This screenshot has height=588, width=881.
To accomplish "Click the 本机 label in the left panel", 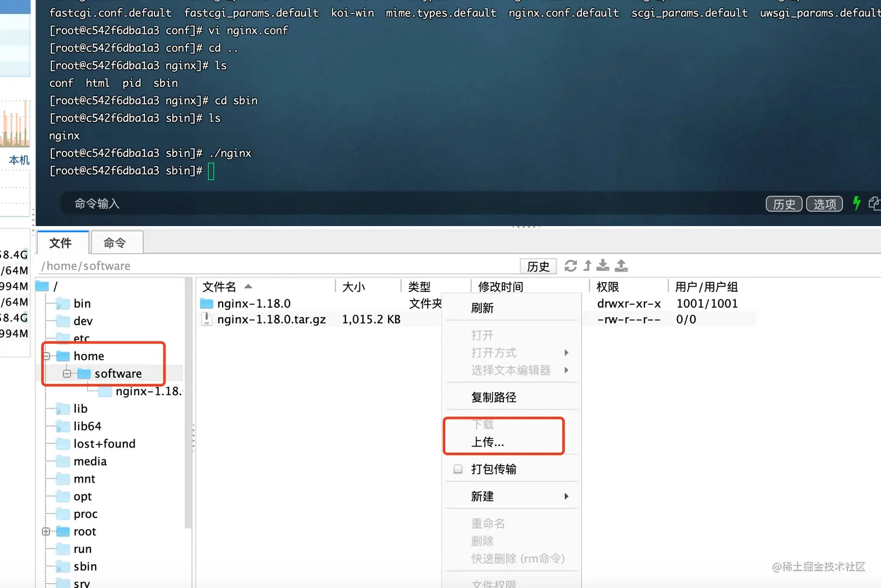I will (19, 160).
